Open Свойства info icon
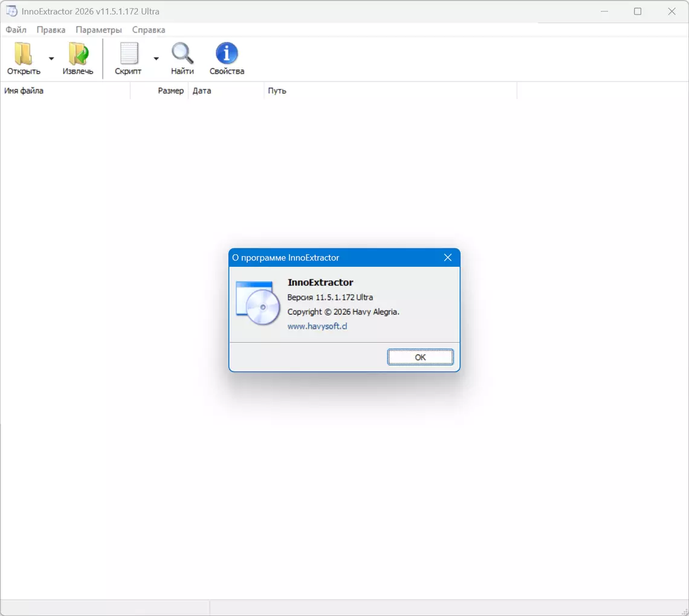Screen dimensions: 689x616 (227, 54)
